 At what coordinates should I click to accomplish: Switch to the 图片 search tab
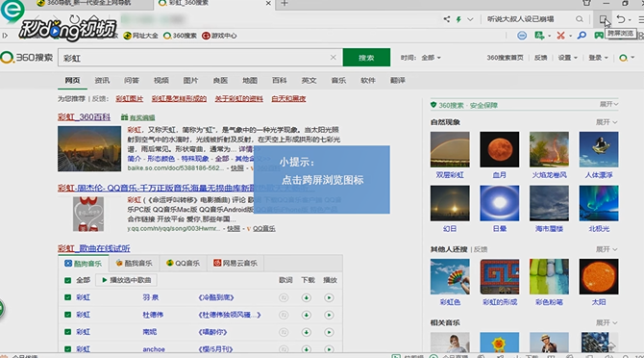pyautogui.click(x=190, y=81)
